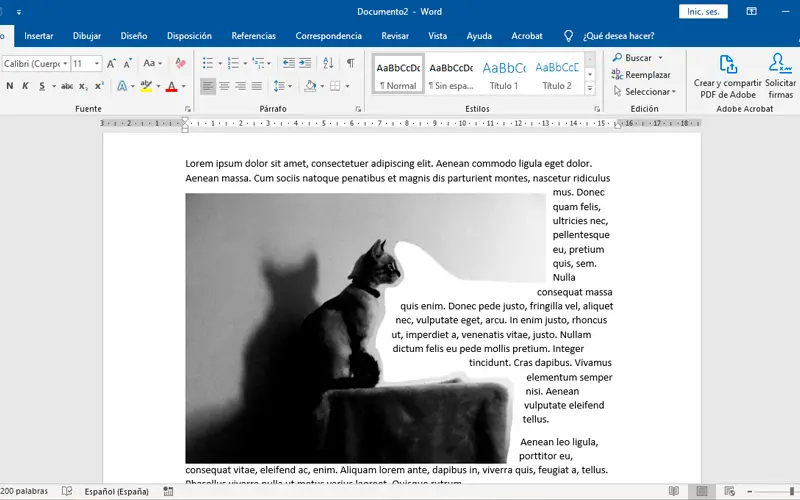
Task: Toggle the show paragraph marks (¶) button
Action: [x=350, y=63]
